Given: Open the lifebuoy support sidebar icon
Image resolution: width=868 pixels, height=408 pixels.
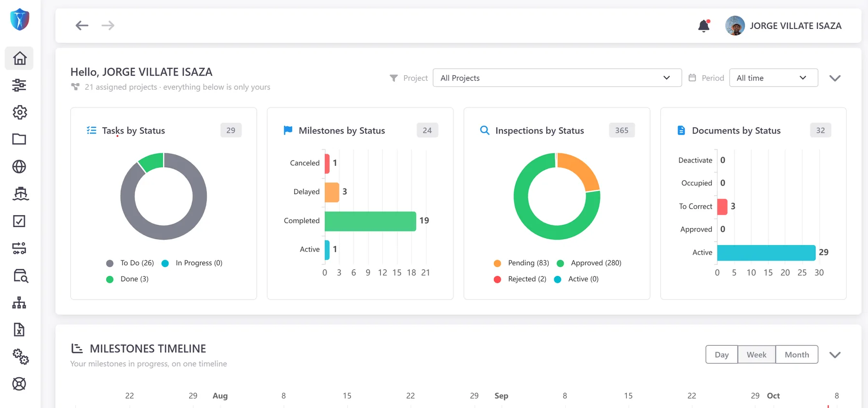Looking at the screenshot, I should pos(19,384).
